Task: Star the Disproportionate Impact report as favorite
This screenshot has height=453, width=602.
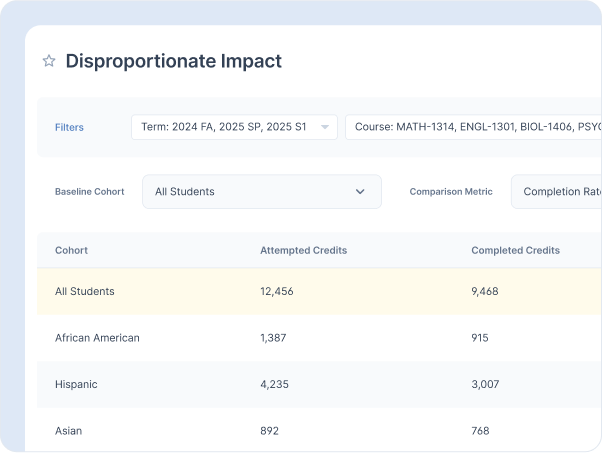Action: click(49, 61)
